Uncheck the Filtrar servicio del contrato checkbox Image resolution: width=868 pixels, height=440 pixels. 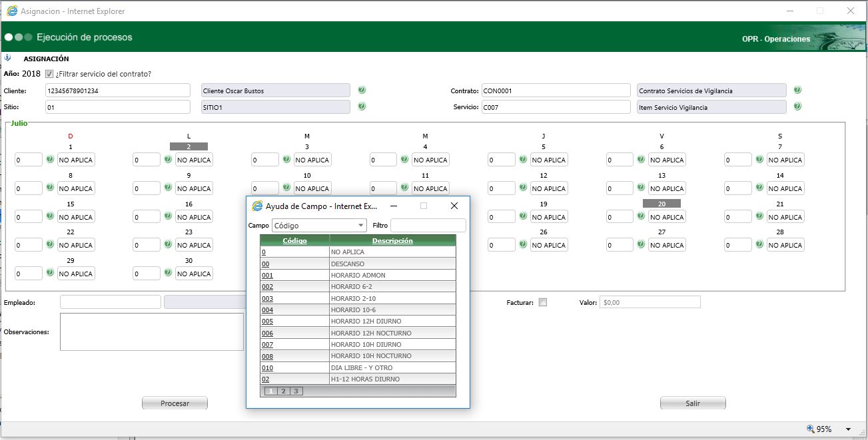(49, 74)
